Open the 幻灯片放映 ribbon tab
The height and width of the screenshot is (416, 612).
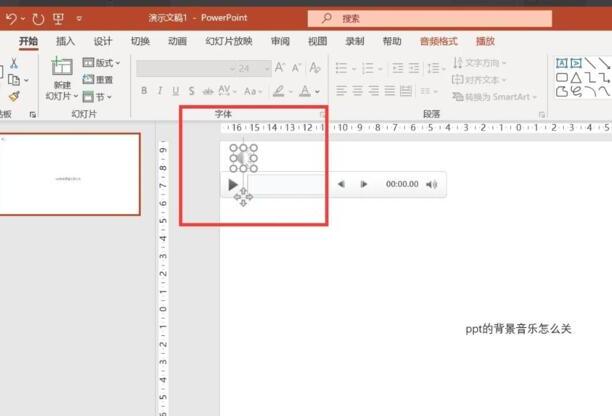229,41
